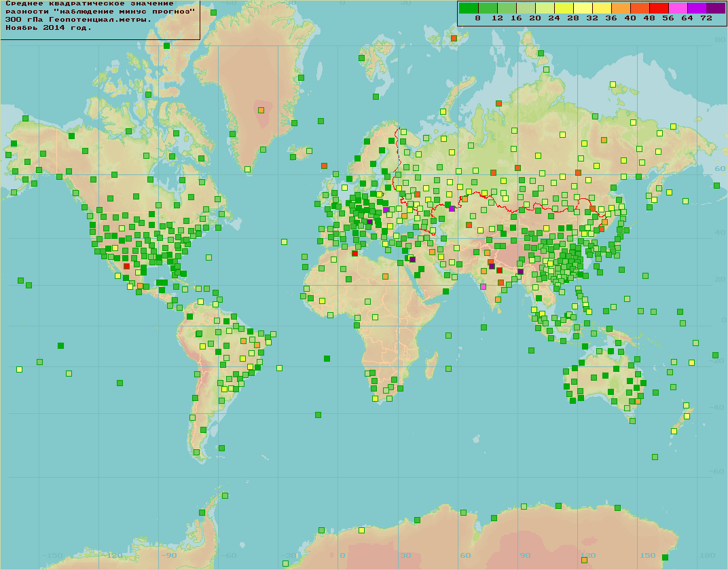This screenshot has height=570, width=728.
Task: Click the legend value label 72
Action: pyautogui.click(x=707, y=18)
